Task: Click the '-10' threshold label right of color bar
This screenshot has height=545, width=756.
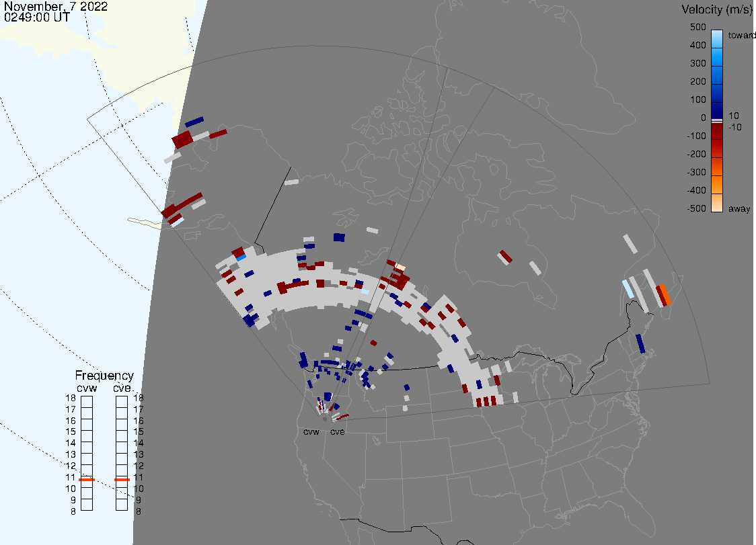Action: [x=734, y=127]
